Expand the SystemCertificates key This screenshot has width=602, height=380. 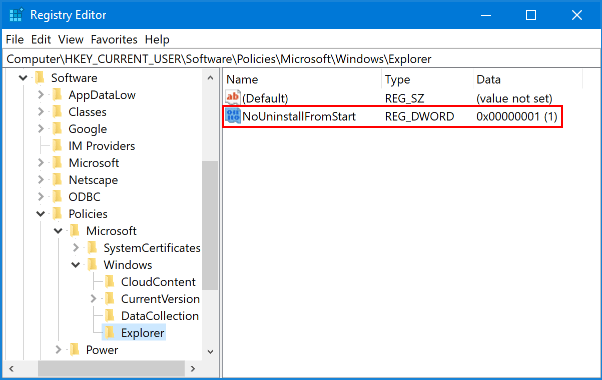click(76, 248)
